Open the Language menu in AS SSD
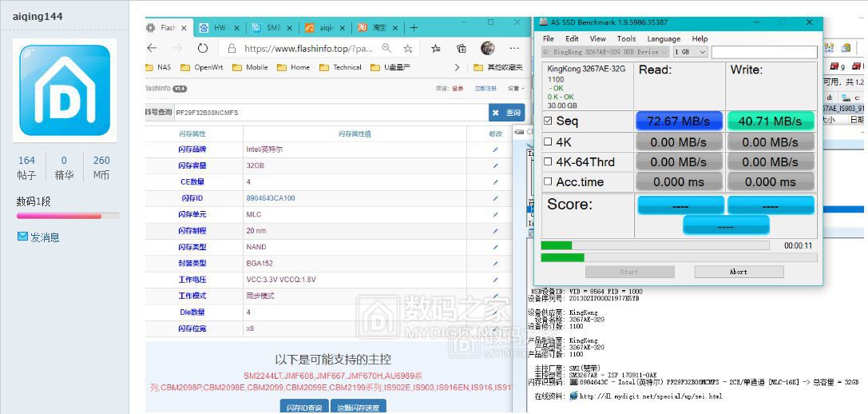 [x=664, y=39]
